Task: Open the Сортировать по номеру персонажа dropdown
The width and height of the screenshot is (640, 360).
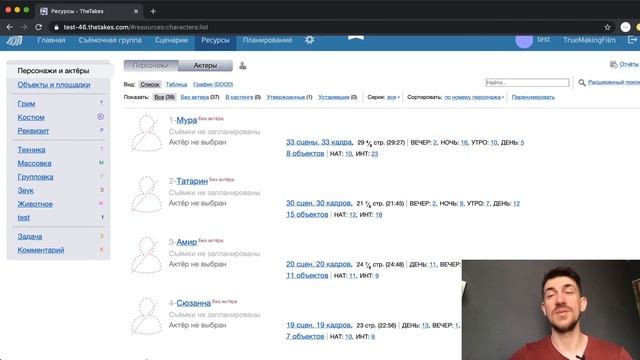Action: point(474,97)
